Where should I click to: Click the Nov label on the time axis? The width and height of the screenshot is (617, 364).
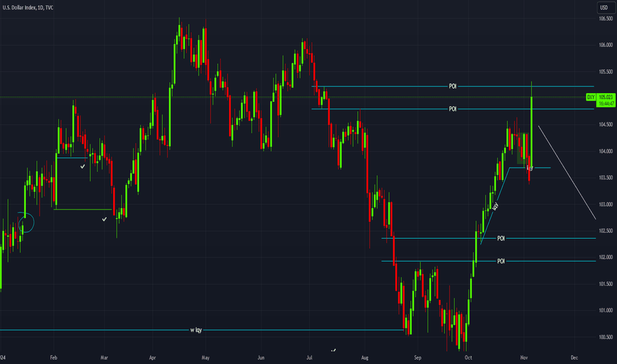524,357
